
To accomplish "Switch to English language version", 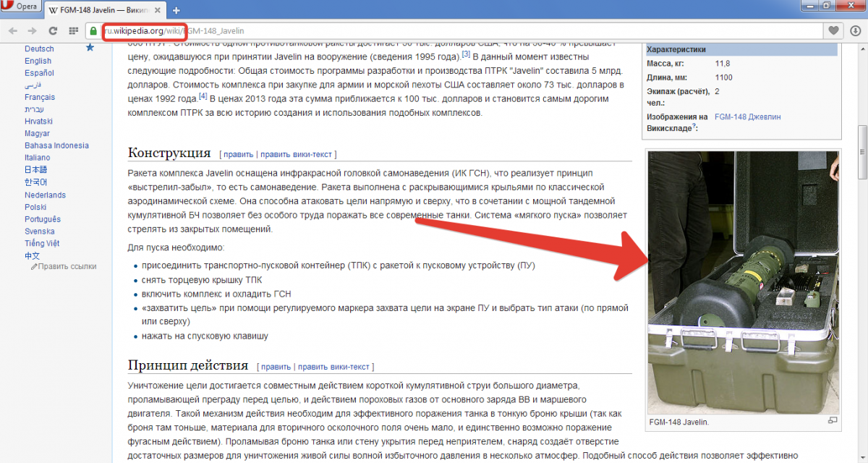I will [38, 61].
